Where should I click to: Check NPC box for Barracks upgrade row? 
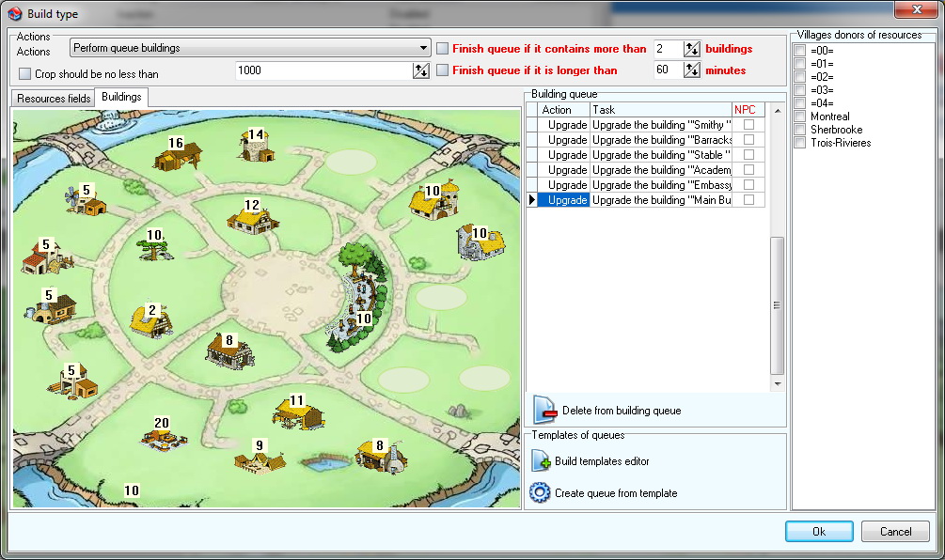(748, 140)
